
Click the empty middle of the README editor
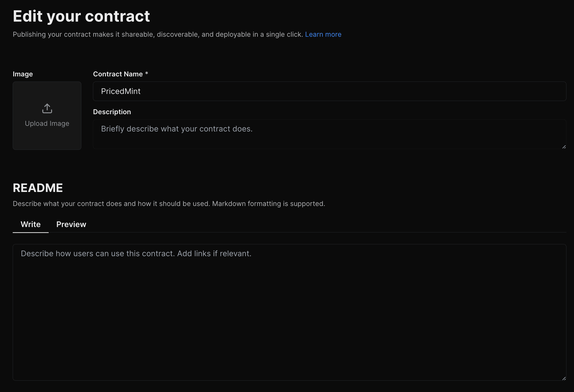click(289, 319)
